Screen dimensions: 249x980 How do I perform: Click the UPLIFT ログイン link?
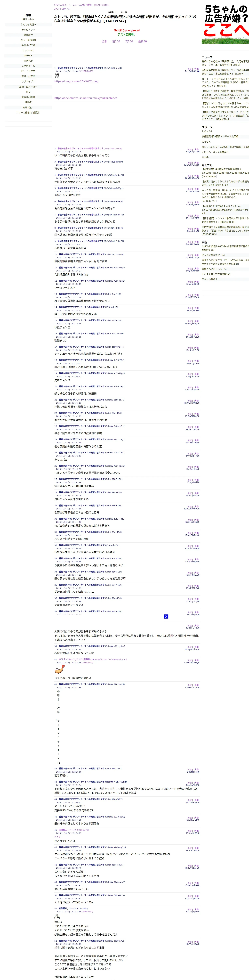point(62,9)
